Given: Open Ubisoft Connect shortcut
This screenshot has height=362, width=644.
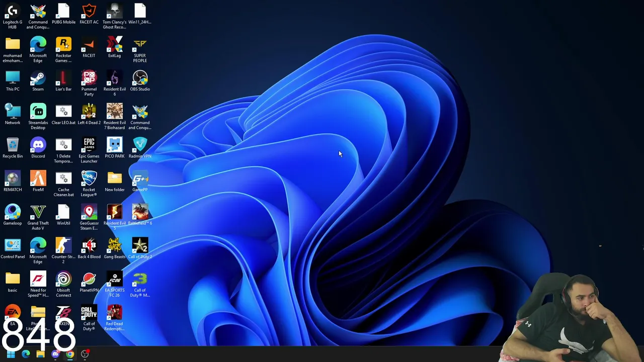Looking at the screenshot, I should point(63,284).
